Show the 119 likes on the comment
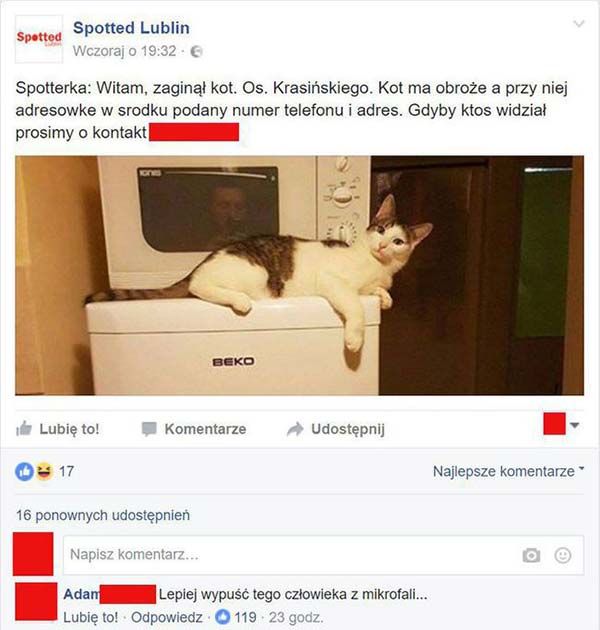The width and height of the screenshot is (600, 630). (236, 617)
